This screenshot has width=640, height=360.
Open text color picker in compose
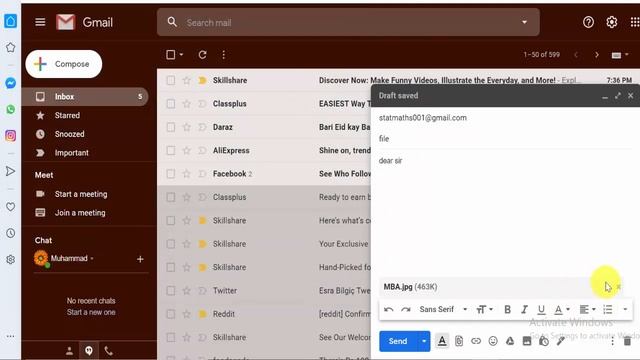point(562,310)
